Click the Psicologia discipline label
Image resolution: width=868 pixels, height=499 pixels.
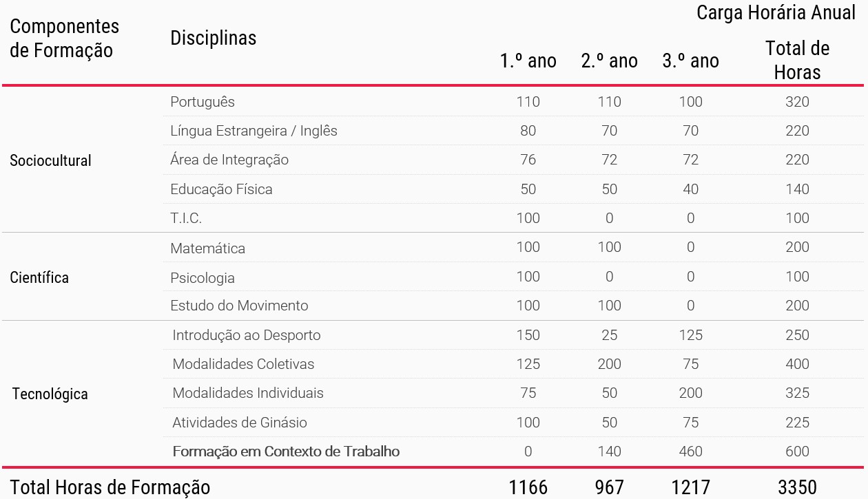click(x=203, y=278)
